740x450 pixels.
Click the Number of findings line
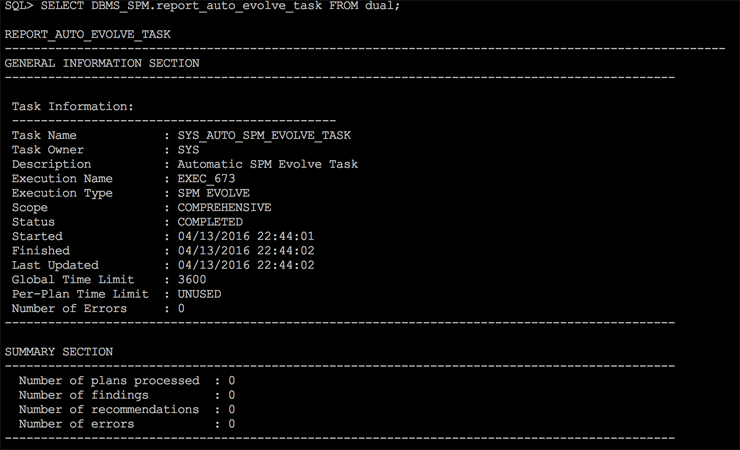click(127, 395)
